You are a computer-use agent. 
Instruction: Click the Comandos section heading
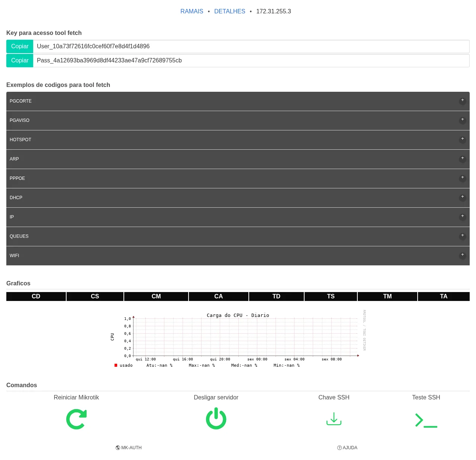(22, 385)
